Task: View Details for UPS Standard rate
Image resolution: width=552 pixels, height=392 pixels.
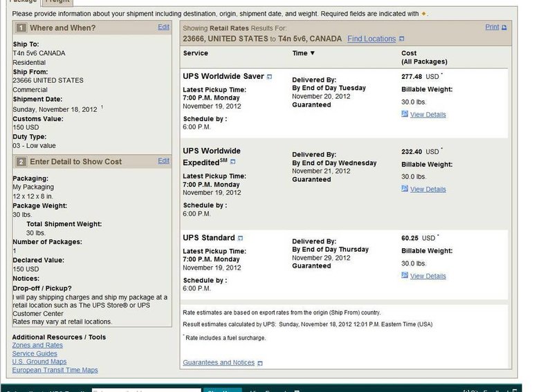Action: [427, 277]
